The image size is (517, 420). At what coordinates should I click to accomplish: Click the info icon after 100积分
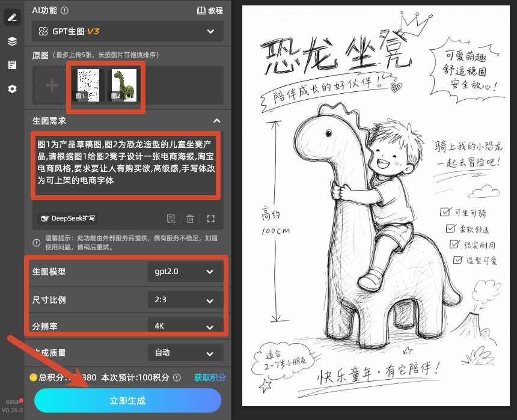coord(177,377)
